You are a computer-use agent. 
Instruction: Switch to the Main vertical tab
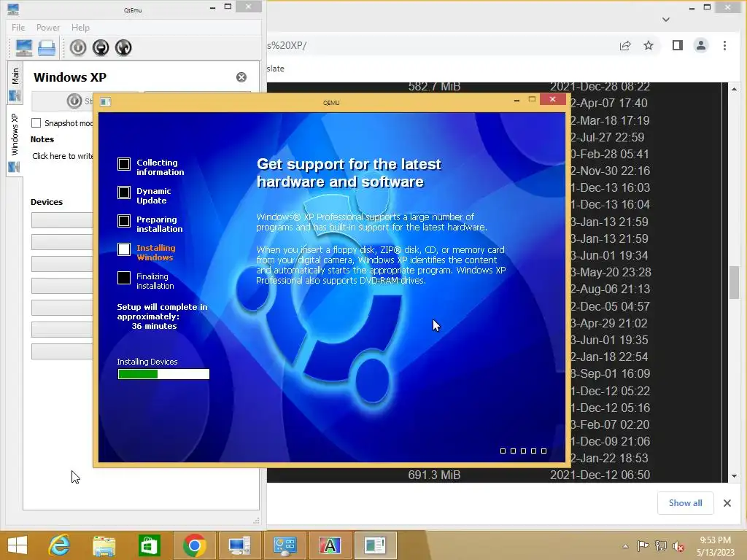pos(15,84)
